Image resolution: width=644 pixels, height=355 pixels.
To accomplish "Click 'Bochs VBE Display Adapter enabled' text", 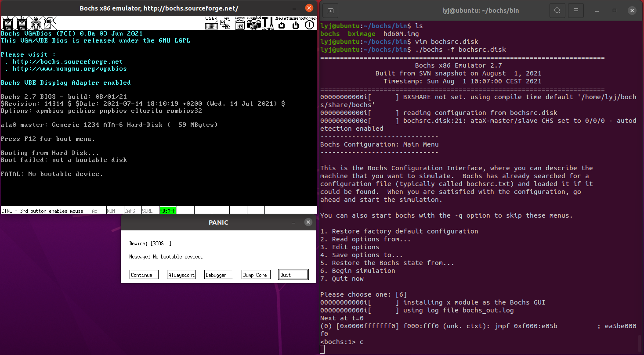I will [66, 82].
